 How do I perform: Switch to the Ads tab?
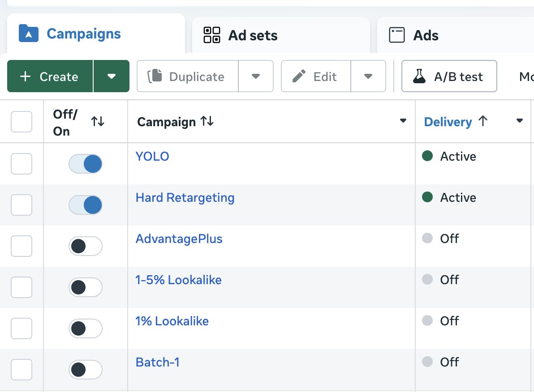click(455, 35)
